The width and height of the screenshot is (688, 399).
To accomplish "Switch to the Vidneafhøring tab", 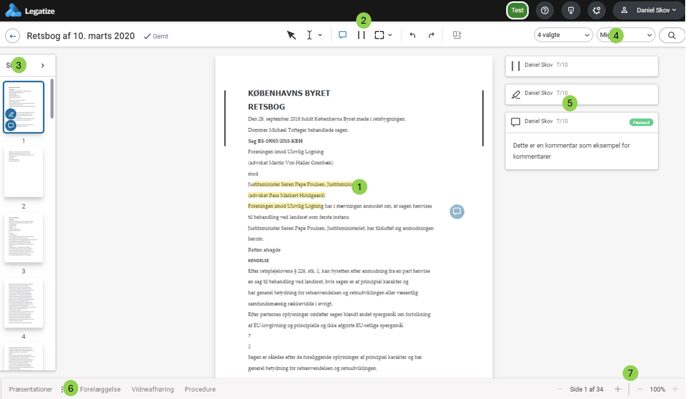I will click(x=153, y=389).
